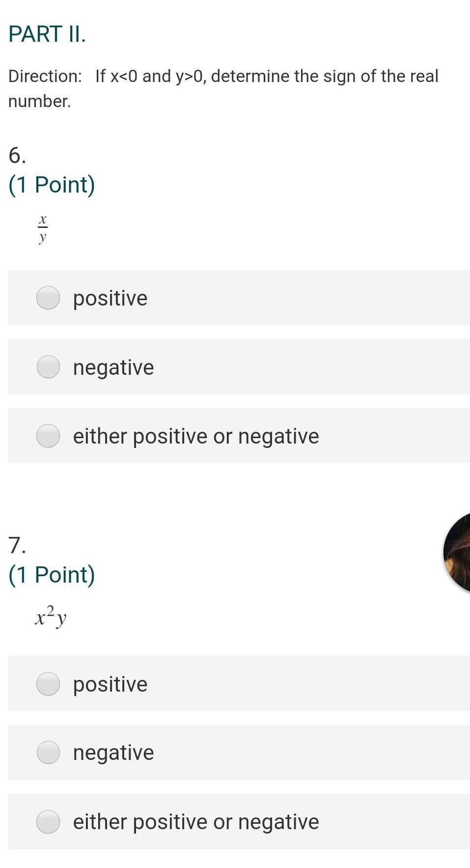Click the x squared y expression

click(x=51, y=616)
